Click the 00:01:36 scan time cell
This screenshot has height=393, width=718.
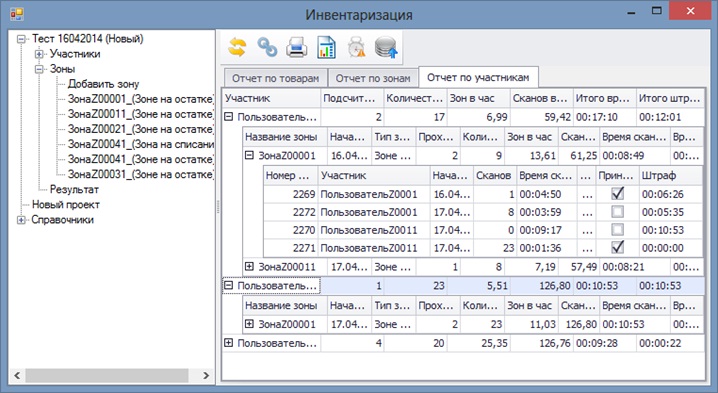pyautogui.click(x=547, y=248)
